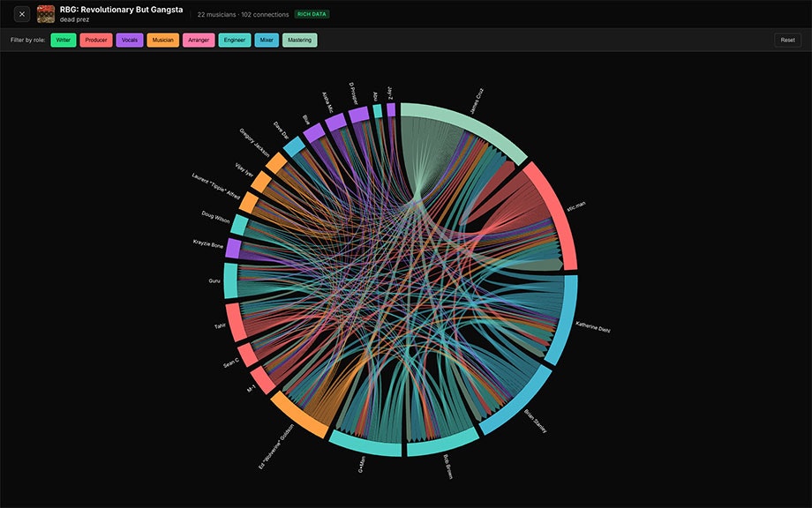Screen dimensions: 812x508
Task: Click the 'Ed Wolverine Goldson' name label
Action: [x=276, y=446]
